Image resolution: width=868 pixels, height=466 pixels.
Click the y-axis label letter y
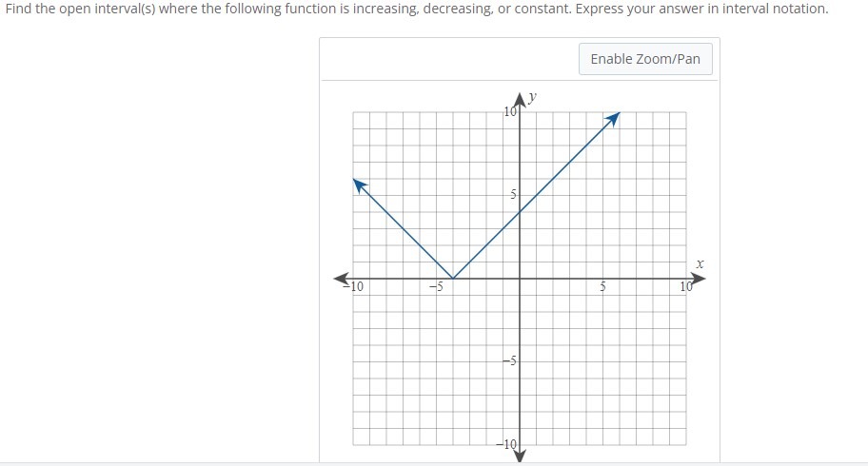point(532,97)
